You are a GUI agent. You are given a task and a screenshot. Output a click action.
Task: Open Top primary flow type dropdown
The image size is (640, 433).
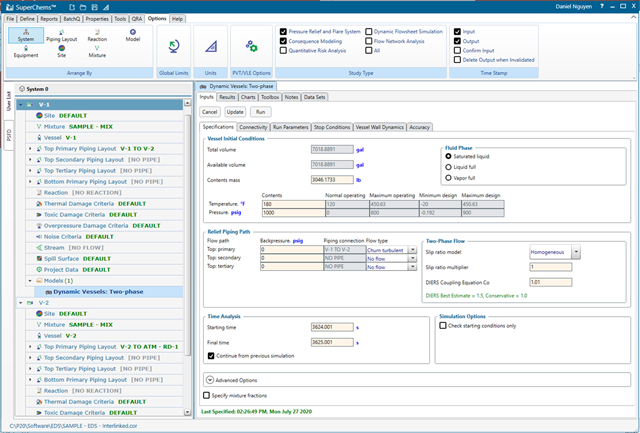point(412,250)
